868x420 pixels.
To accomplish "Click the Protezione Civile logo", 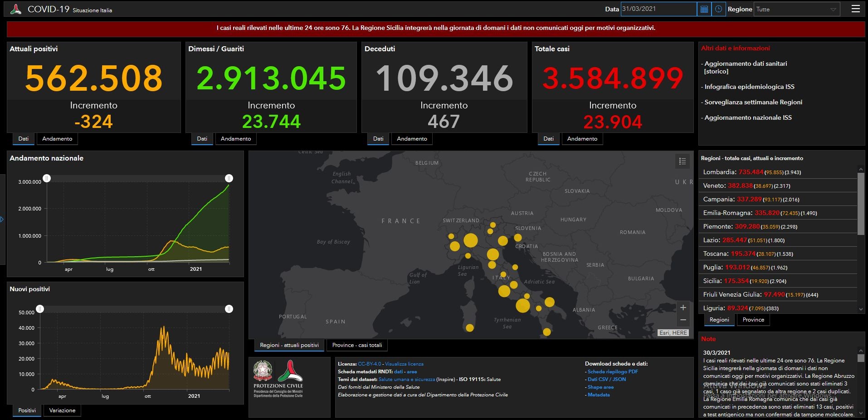I will (x=278, y=380).
